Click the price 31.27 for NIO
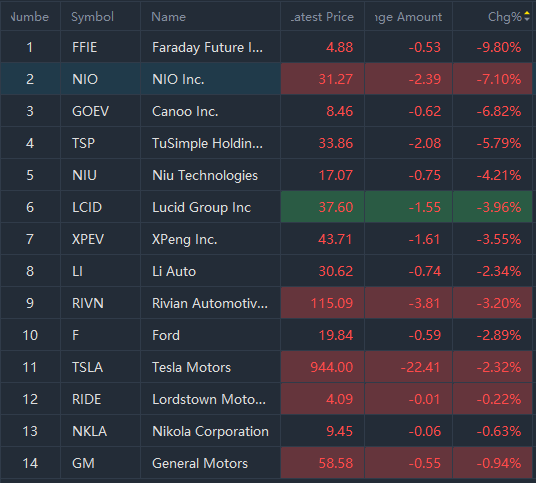Viewport: 536px width, 483px height. point(336,79)
